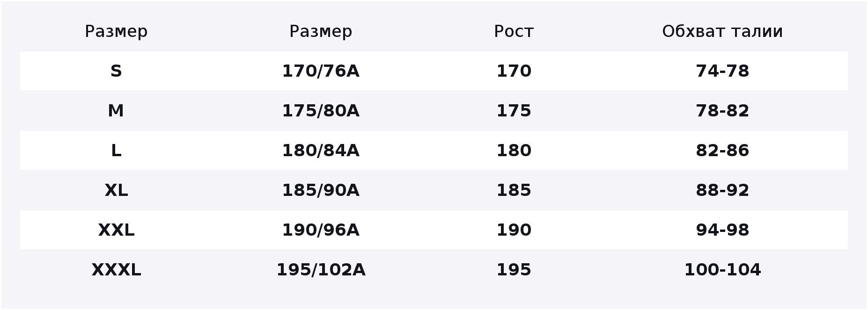
Task: Click the Обхват талии column header
Action: coord(722,31)
